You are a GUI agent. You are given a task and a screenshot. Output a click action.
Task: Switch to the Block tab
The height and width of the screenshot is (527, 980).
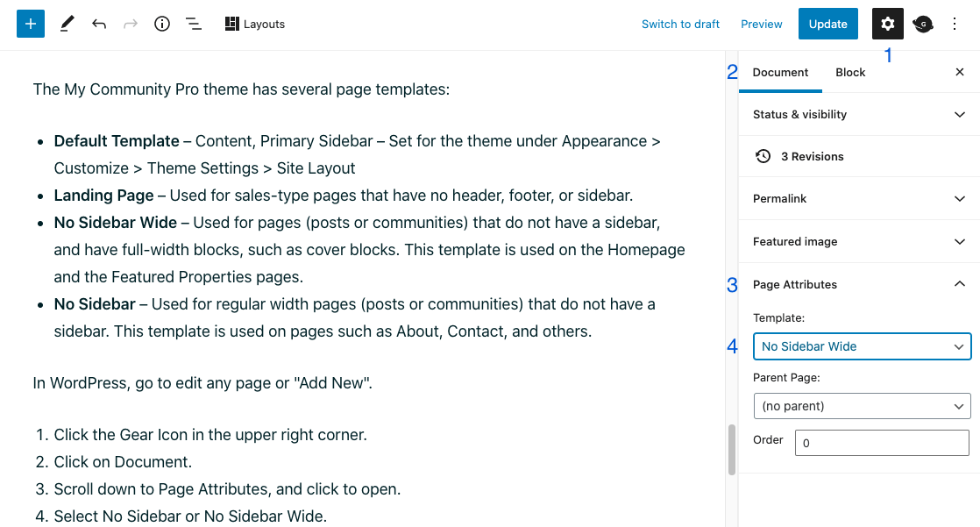(850, 72)
